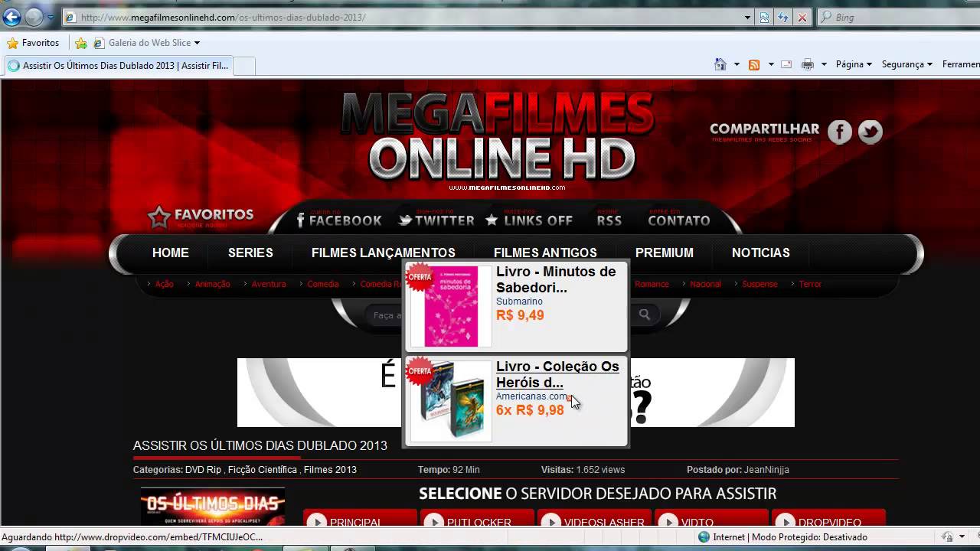Open the Twitter link in header bar
The width and height of the screenshot is (980, 551).
pyautogui.click(x=436, y=220)
